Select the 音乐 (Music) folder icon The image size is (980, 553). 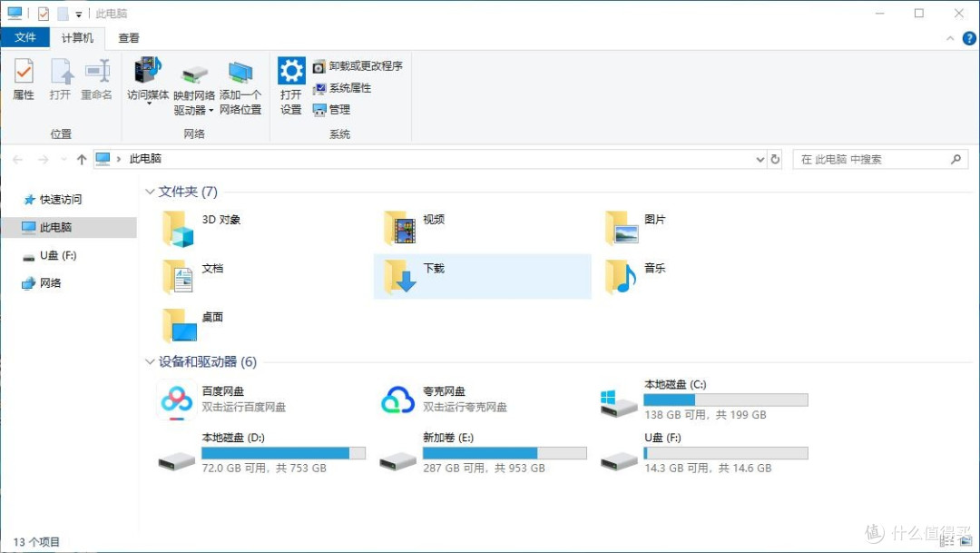622,276
